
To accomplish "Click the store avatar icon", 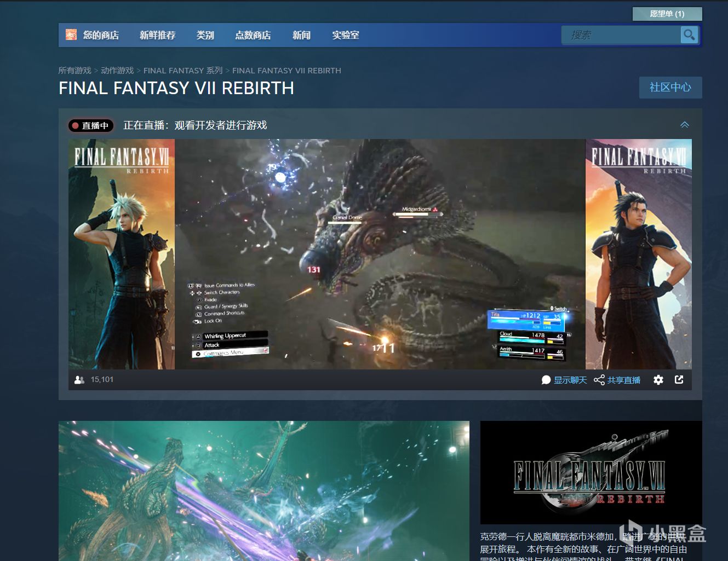I will (x=71, y=35).
